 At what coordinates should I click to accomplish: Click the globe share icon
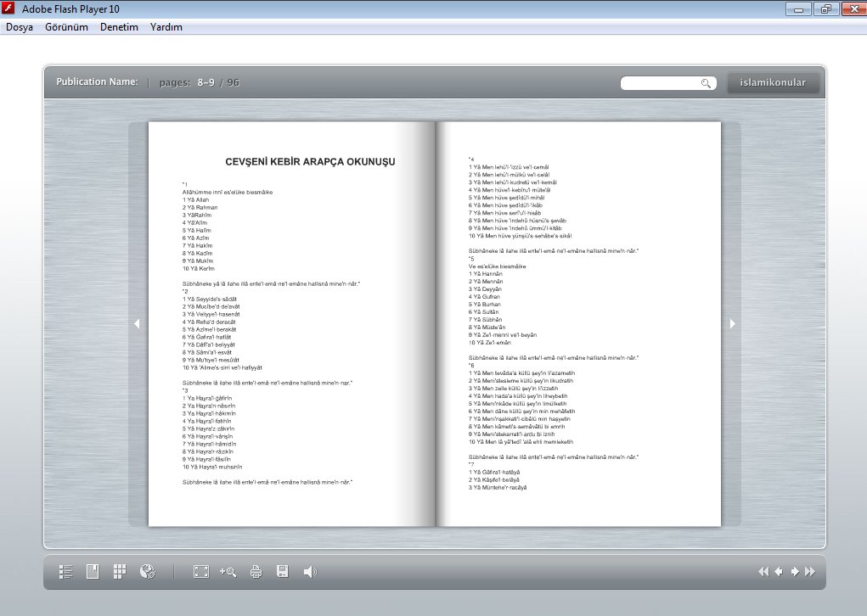[x=147, y=572]
